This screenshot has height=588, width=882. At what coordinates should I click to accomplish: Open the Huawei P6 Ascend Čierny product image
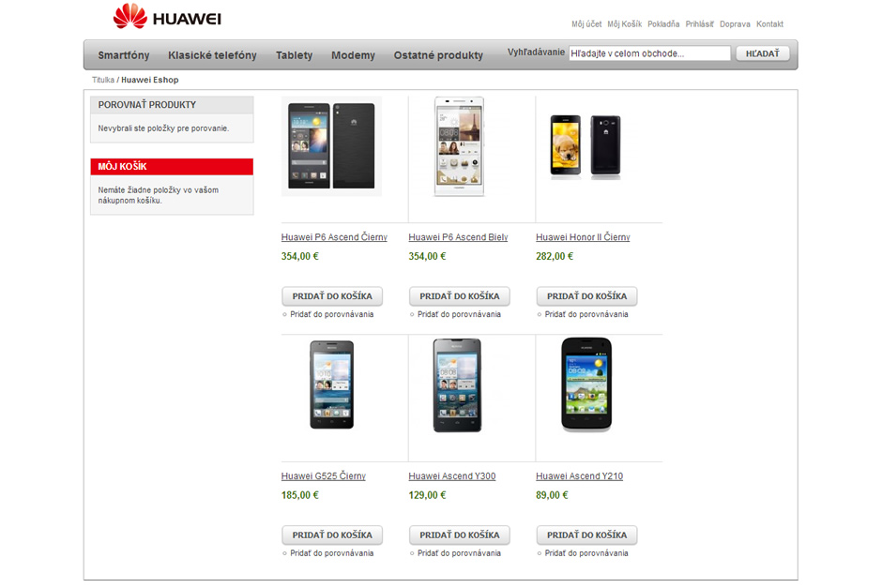tap(331, 146)
